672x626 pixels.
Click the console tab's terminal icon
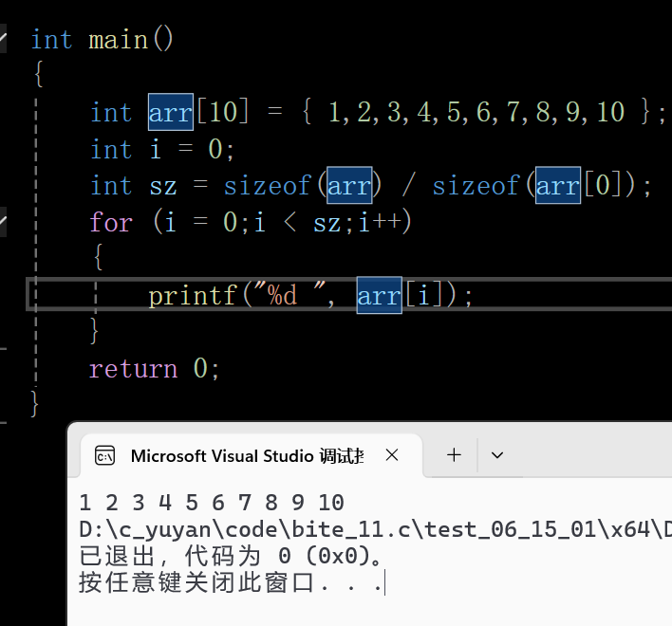(x=104, y=455)
